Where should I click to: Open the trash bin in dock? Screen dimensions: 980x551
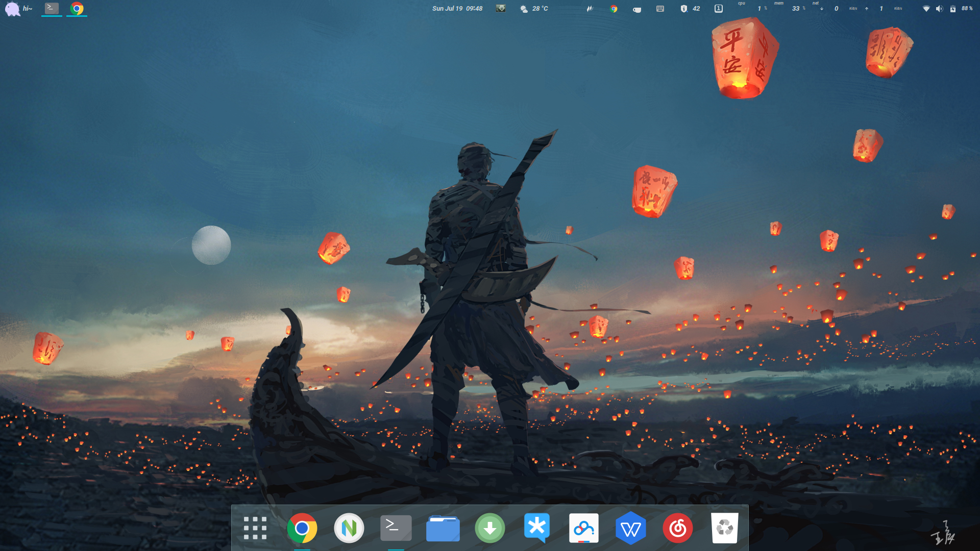pyautogui.click(x=725, y=528)
